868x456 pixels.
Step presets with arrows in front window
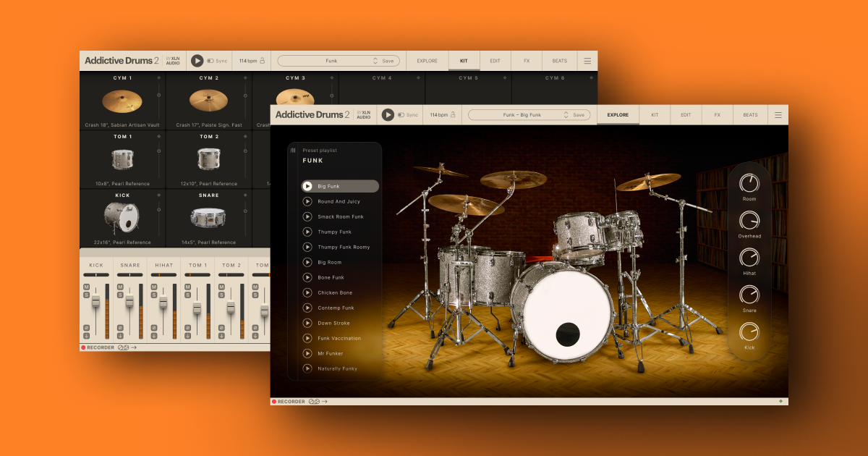click(566, 114)
